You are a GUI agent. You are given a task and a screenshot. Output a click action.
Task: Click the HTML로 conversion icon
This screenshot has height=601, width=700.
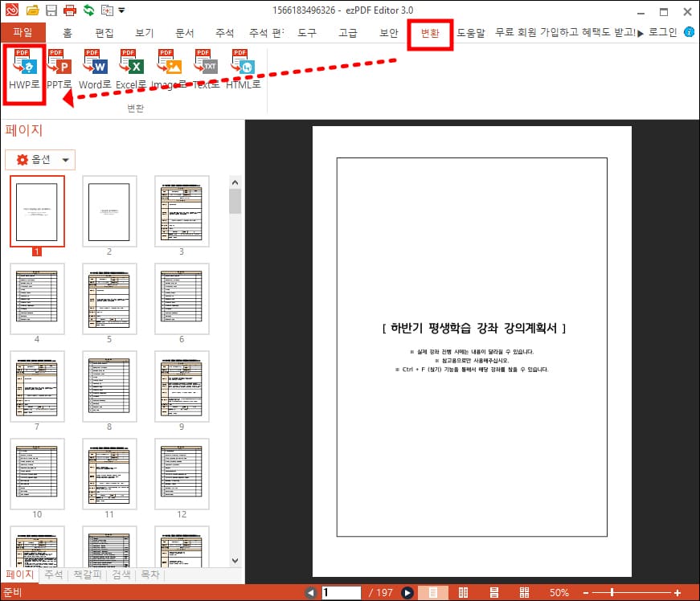(x=240, y=68)
